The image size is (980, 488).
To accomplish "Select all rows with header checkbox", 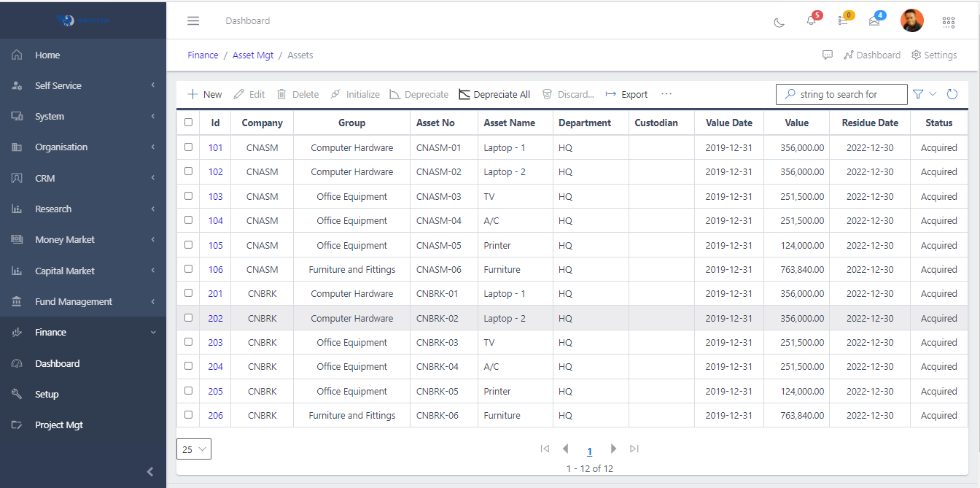I will 187,122.
